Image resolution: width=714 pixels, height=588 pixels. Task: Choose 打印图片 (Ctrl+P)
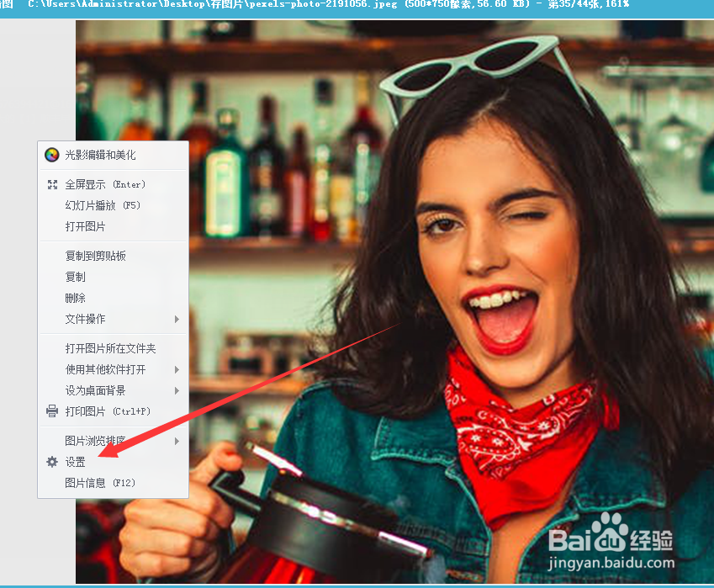pos(113,411)
